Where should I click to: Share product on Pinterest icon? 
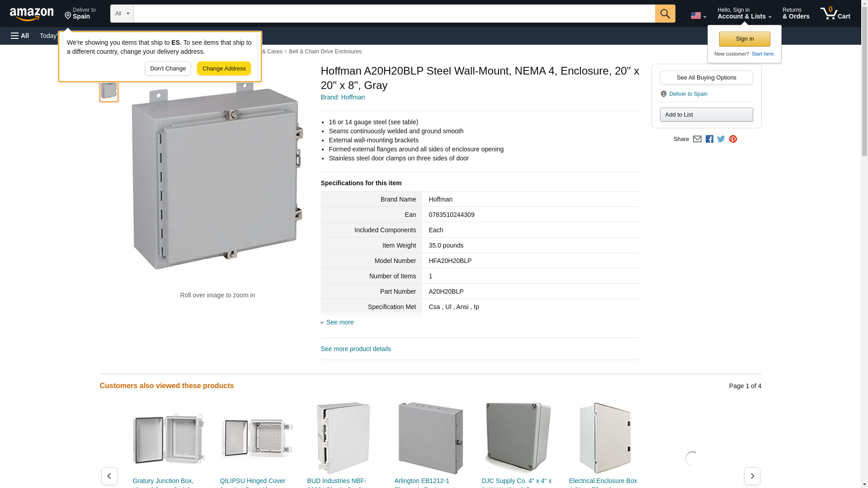tap(733, 139)
